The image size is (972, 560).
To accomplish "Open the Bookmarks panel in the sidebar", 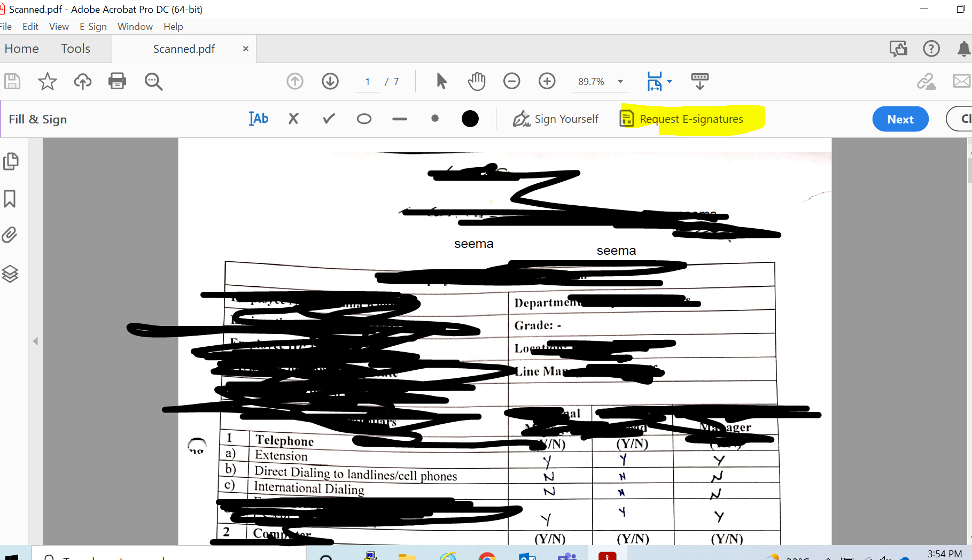I will pos(11,198).
